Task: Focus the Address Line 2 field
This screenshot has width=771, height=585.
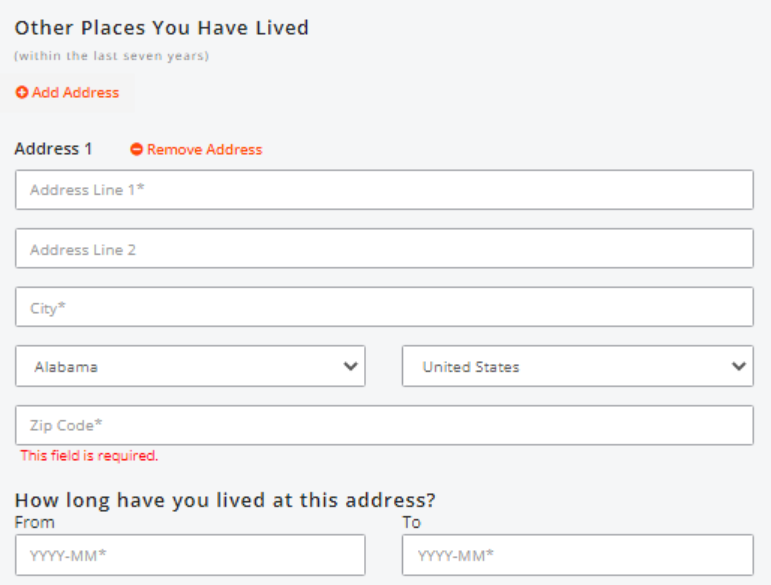Action: point(384,248)
